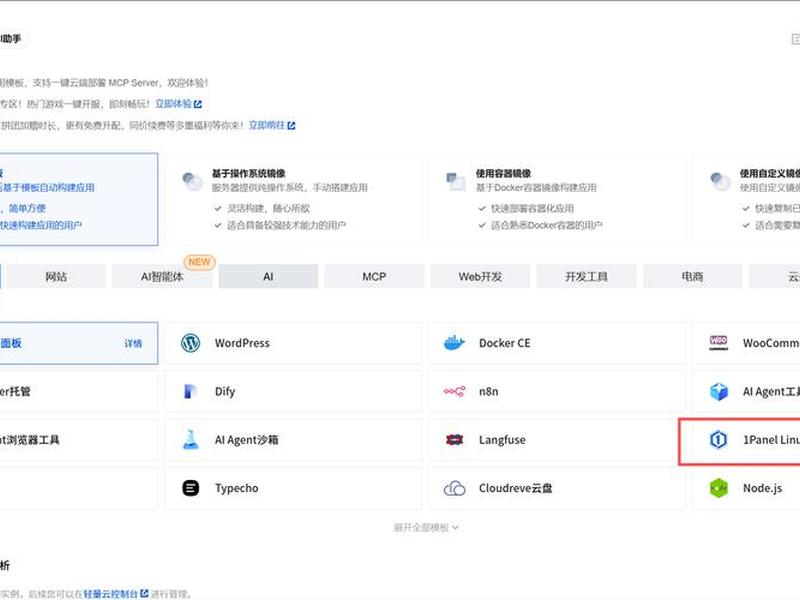This screenshot has width=800, height=600.
Task: Choose the Typecho template card
Action: point(293,488)
